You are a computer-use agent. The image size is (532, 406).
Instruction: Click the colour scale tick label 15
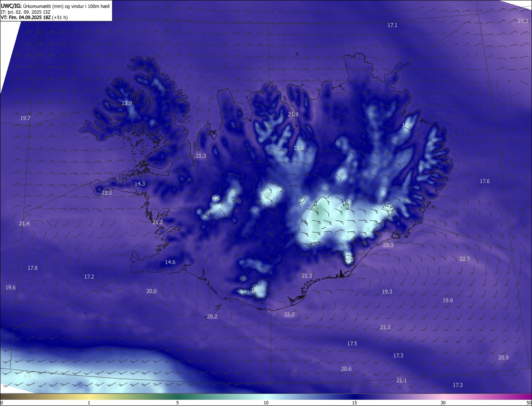point(355,403)
